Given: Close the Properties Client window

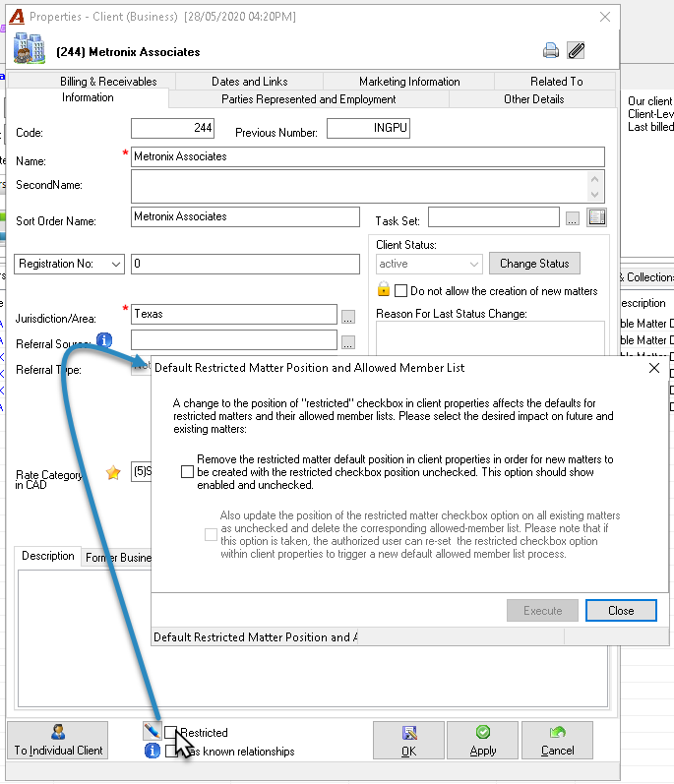Looking at the screenshot, I should pyautogui.click(x=605, y=17).
